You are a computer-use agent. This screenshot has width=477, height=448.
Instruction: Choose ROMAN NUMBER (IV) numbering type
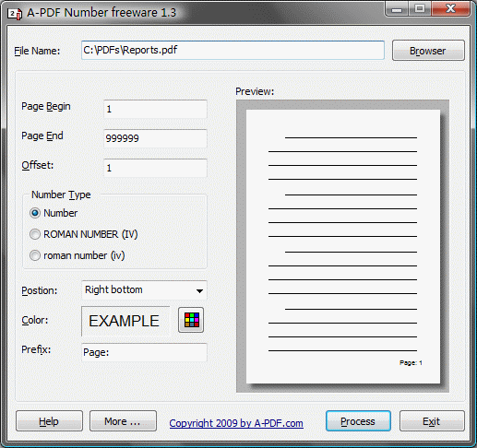(x=35, y=234)
